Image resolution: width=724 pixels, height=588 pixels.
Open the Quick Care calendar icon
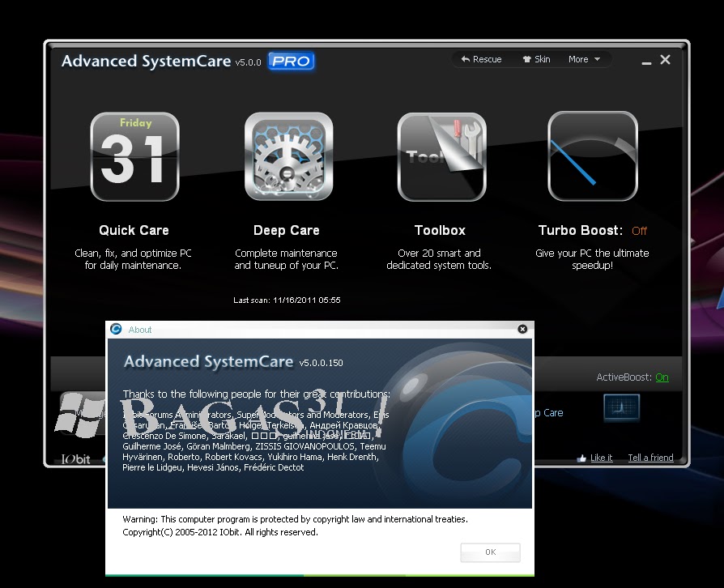[134, 157]
